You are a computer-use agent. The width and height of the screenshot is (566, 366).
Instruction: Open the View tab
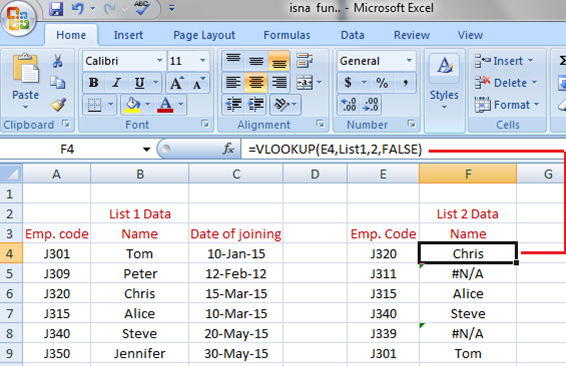(x=470, y=35)
